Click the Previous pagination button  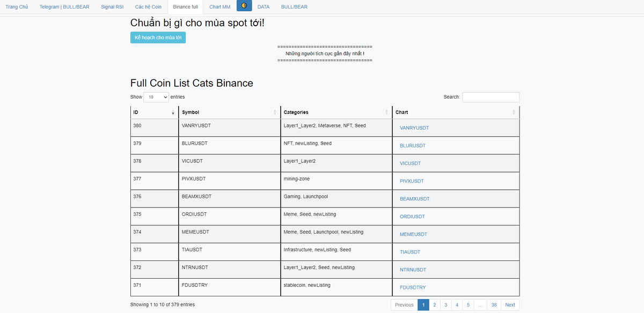[404, 305]
